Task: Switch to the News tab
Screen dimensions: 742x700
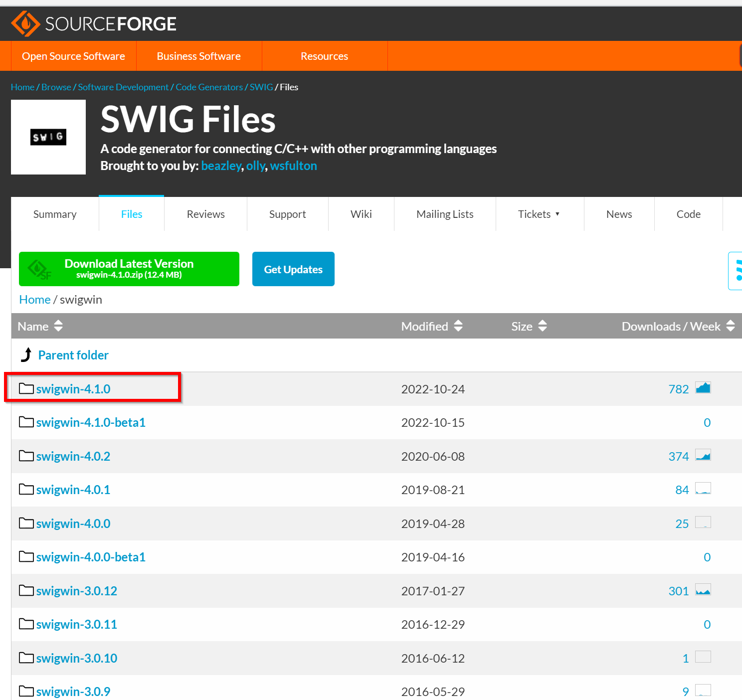Action: pyautogui.click(x=619, y=214)
